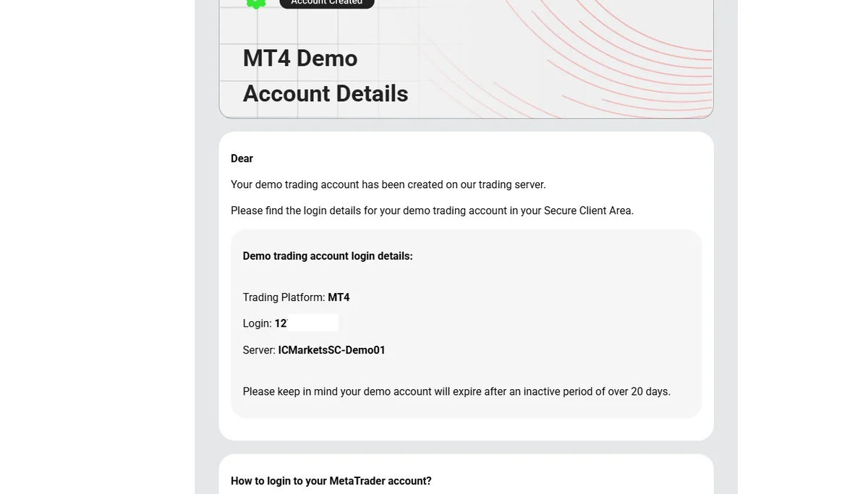Viewport: 868px width, 494px height.
Task: Click sentence about demo trading account created
Action: [x=388, y=184]
